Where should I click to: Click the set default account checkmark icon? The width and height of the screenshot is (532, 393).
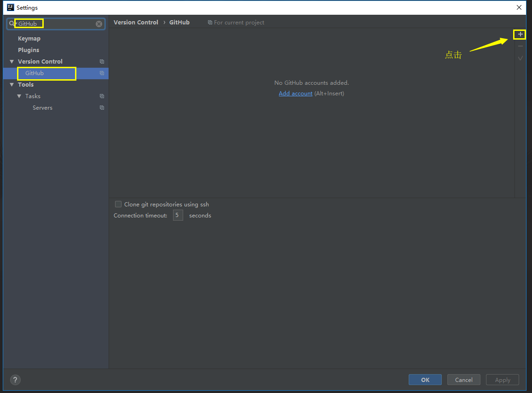pos(520,58)
